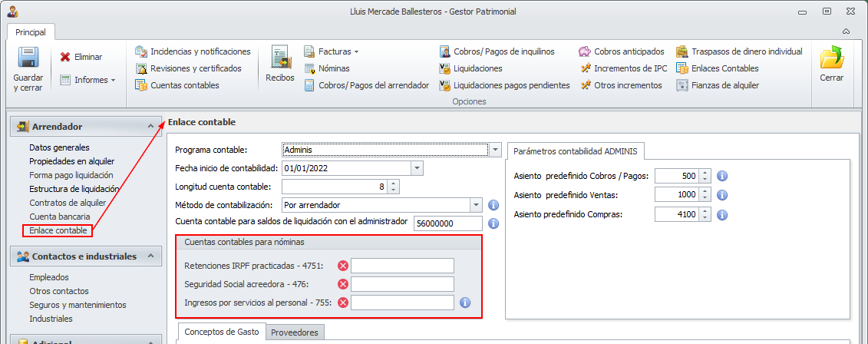The image size is (868, 344).
Task: Open Cobros/ Pagos de inquilinos
Action: point(497,51)
